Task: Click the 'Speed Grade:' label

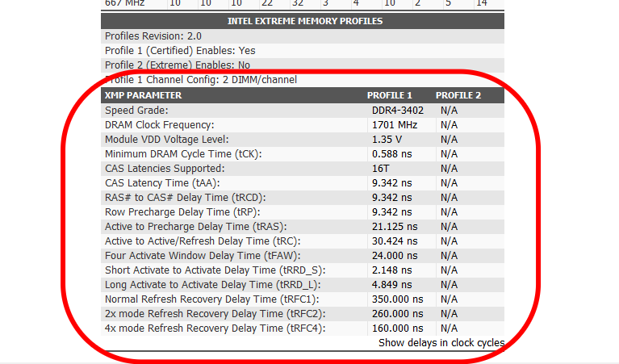Action: [x=136, y=111]
